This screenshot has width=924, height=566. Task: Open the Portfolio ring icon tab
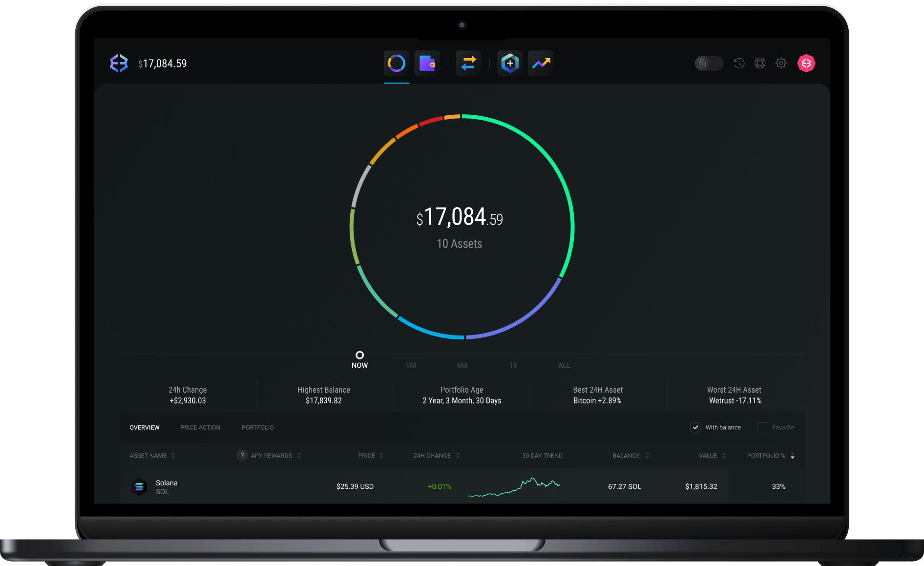[397, 63]
